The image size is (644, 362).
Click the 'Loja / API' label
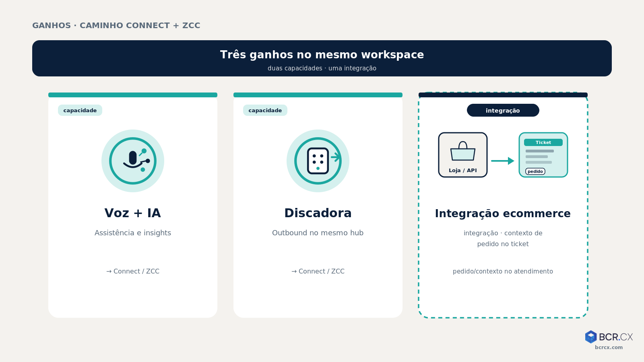pos(463,171)
